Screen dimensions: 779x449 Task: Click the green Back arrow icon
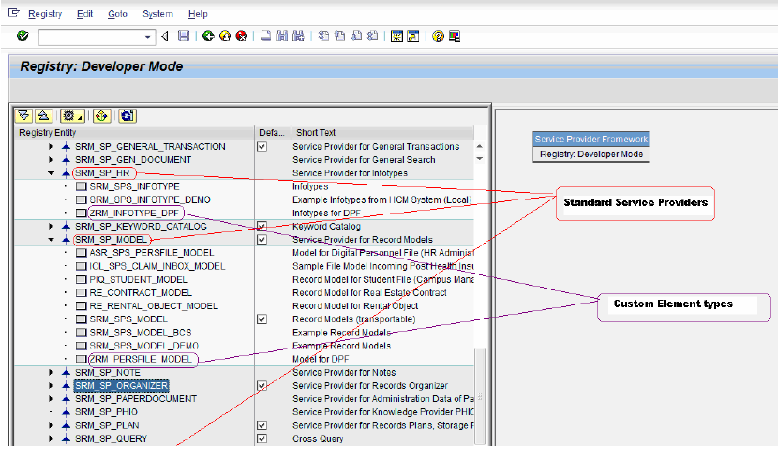(x=207, y=36)
